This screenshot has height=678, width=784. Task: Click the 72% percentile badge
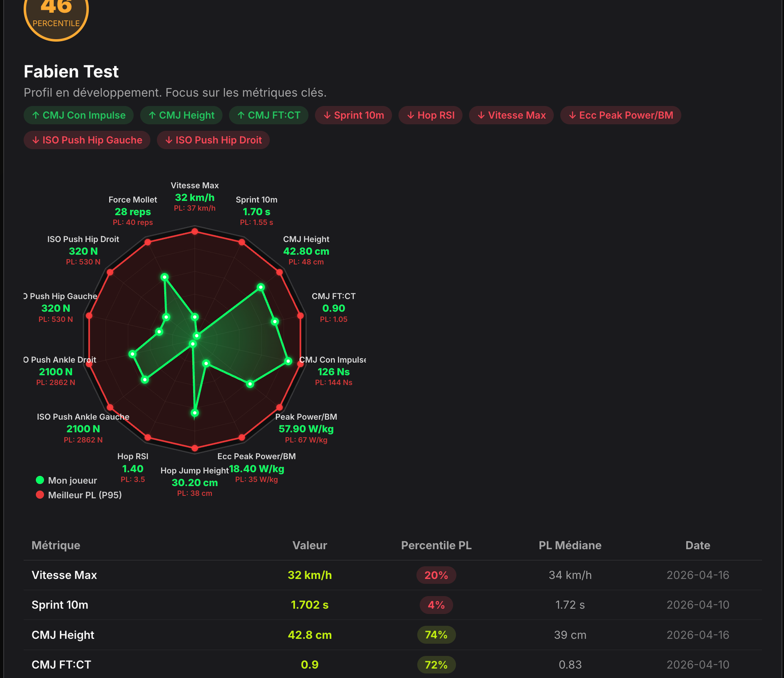click(436, 665)
